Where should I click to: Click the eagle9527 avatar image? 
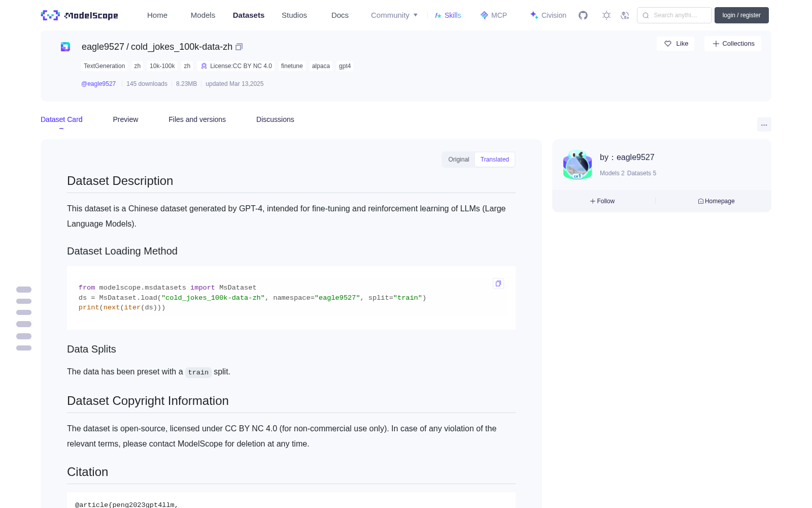[x=578, y=165]
